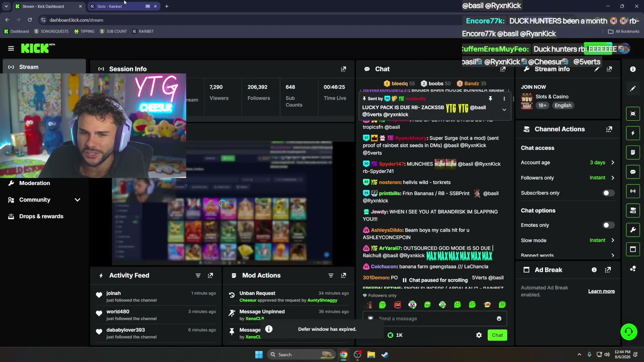This screenshot has width=644, height=362.
Task: Open Followers only setting
Action: click(x=568, y=178)
